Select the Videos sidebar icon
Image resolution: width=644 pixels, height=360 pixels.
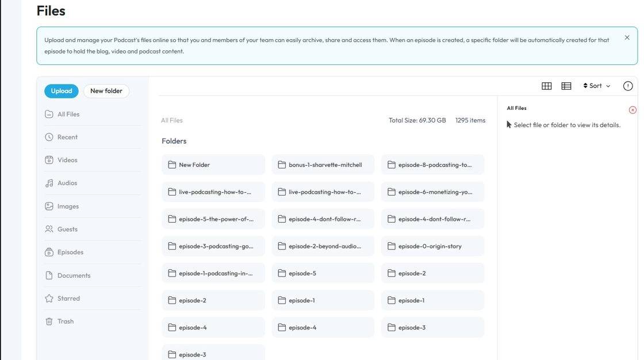pyautogui.click(x=49, y=160)
